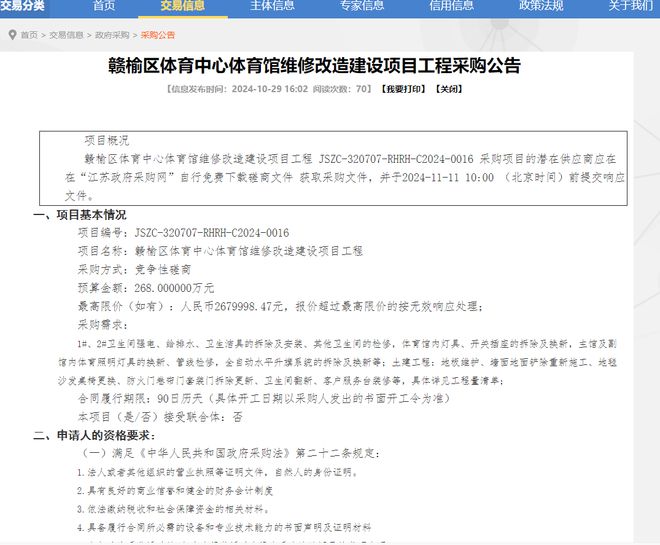
Task: Click the 第二十二条规定 requirement line
Action: (x=231, y=454)
